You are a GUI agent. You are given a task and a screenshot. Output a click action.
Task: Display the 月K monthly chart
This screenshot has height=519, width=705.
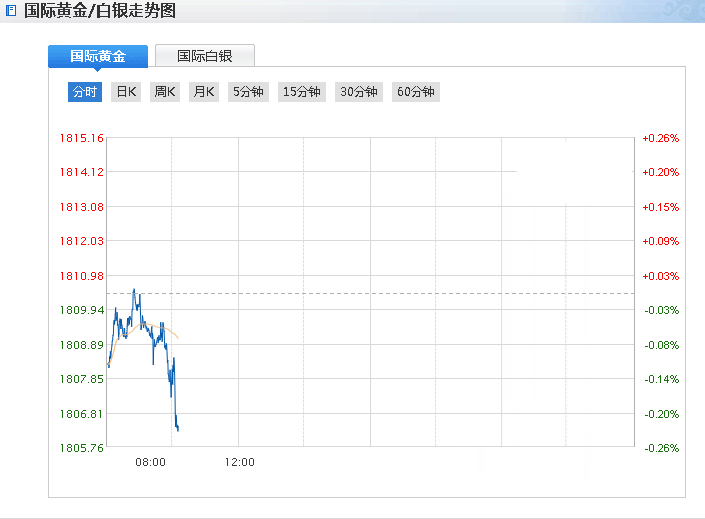[204, 92]
